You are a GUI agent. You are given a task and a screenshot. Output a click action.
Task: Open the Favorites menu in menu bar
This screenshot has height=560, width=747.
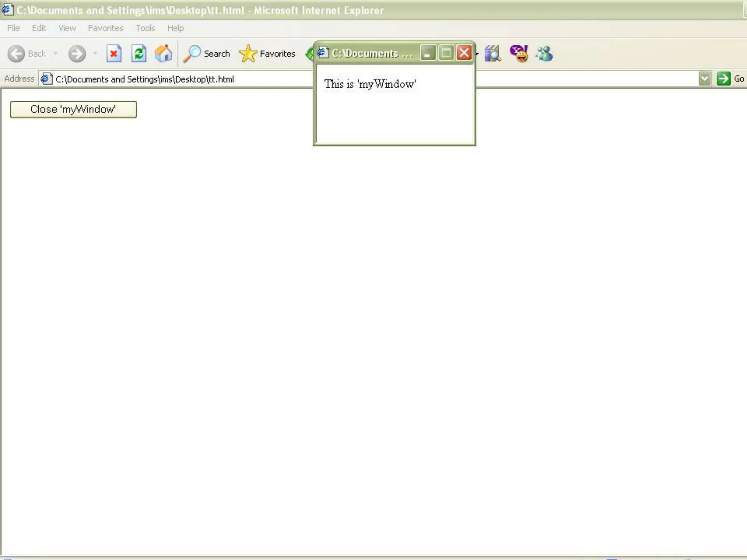pos(105,28)
